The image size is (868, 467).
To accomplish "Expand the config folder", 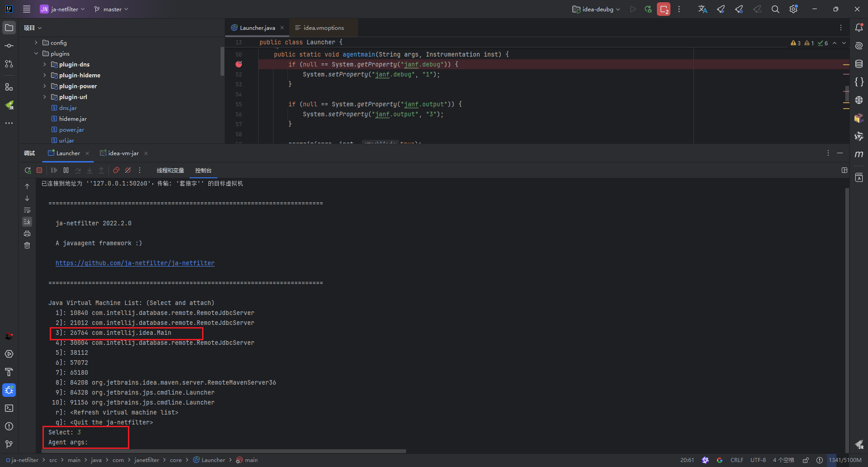I will point(36,43).
